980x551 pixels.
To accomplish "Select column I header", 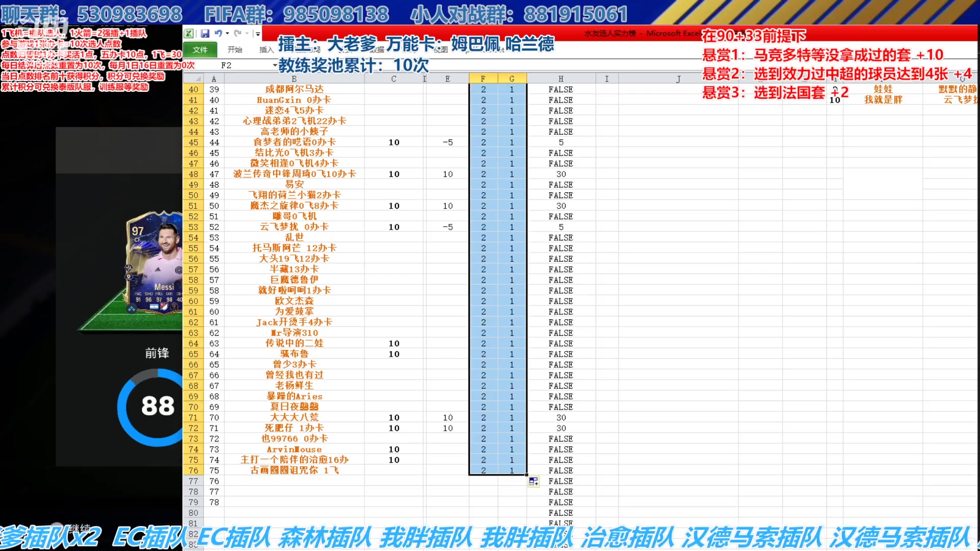I will [x=606, y=79].
